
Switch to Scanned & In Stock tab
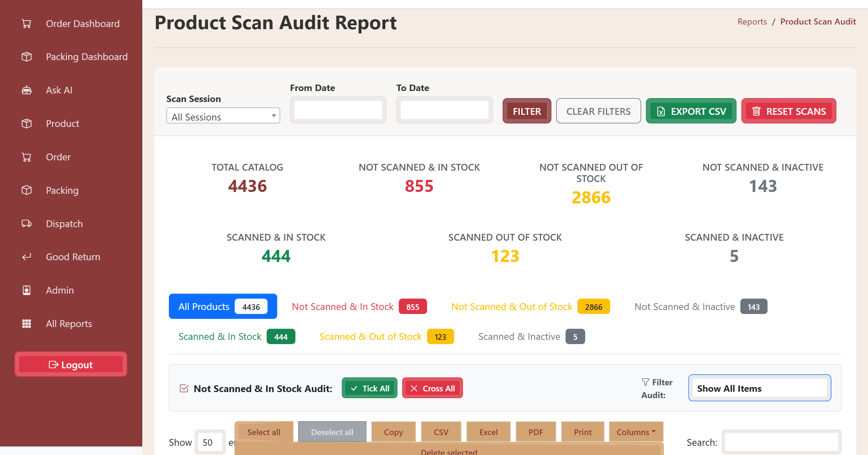(236, 336)
